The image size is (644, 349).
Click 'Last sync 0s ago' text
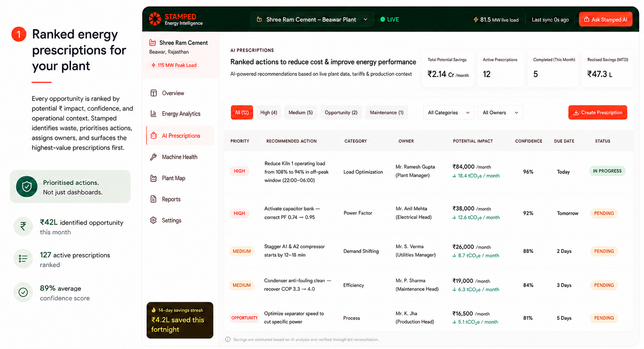click(550, 20)
